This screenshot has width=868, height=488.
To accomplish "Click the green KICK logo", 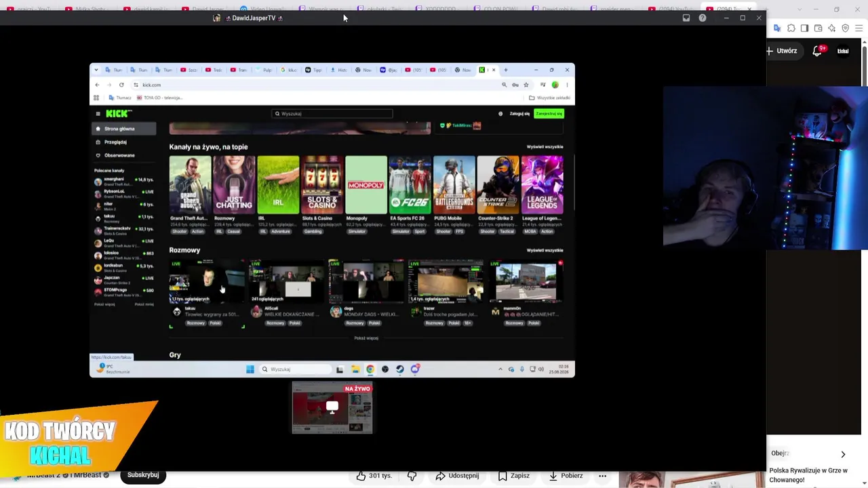I will [118, 114].
